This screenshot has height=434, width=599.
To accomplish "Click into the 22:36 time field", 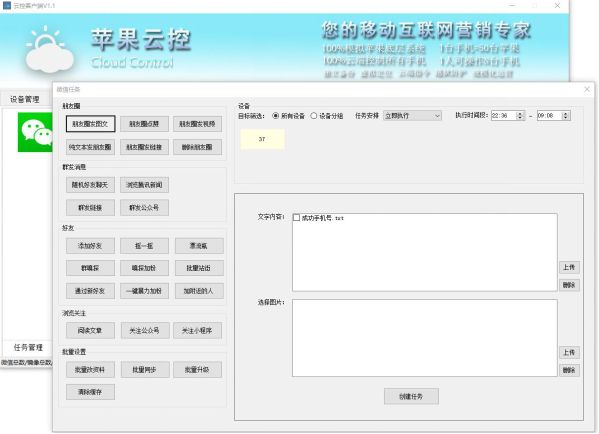I will [x=503, y=115].
